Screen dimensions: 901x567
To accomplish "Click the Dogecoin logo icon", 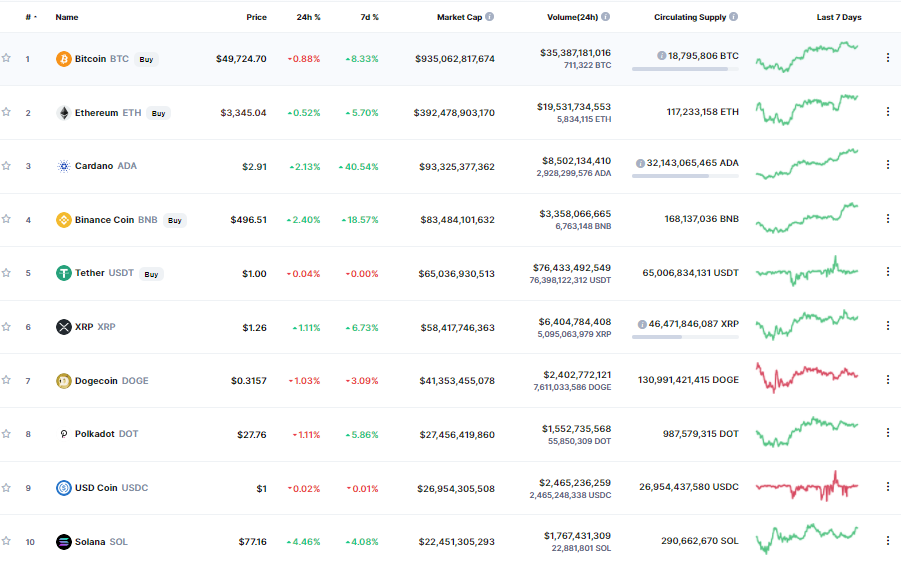I will [64, 381].
